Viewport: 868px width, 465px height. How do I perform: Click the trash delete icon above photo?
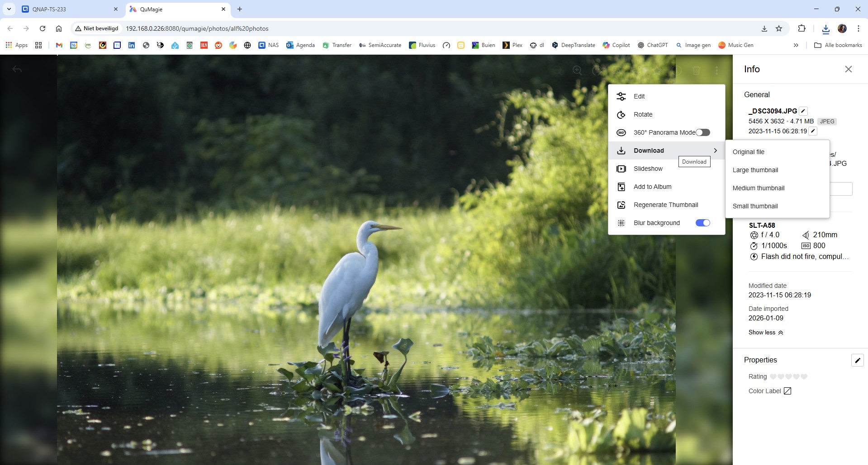click(697, 70)
